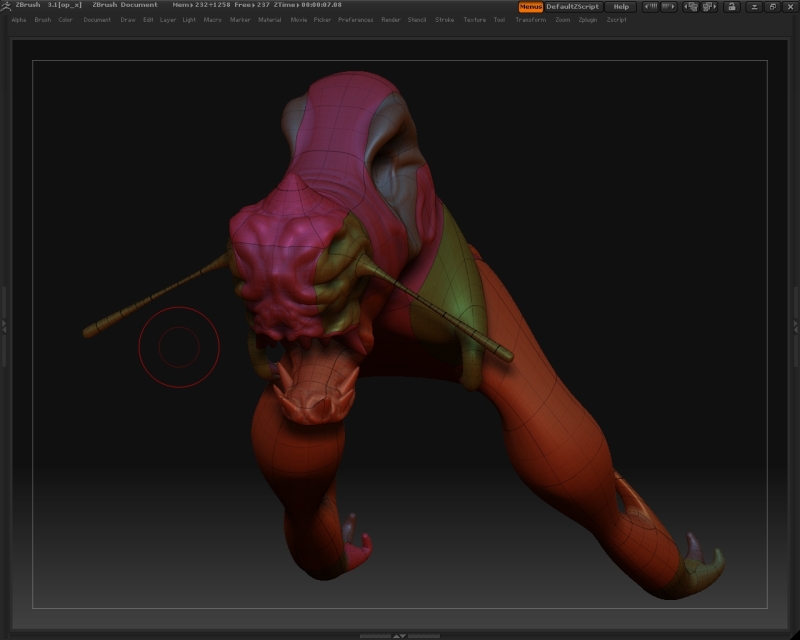Load the next interface color scheme

(x=668, y=7)
